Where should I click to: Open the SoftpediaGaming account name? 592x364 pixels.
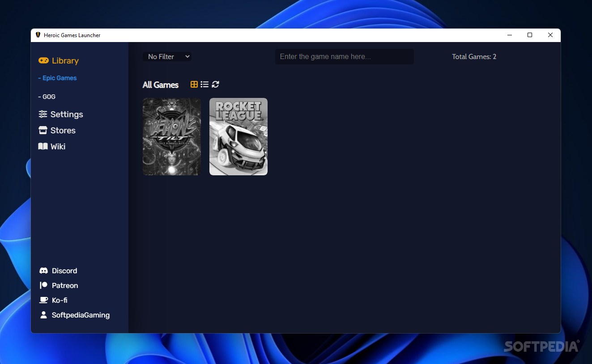coord(81,315)
